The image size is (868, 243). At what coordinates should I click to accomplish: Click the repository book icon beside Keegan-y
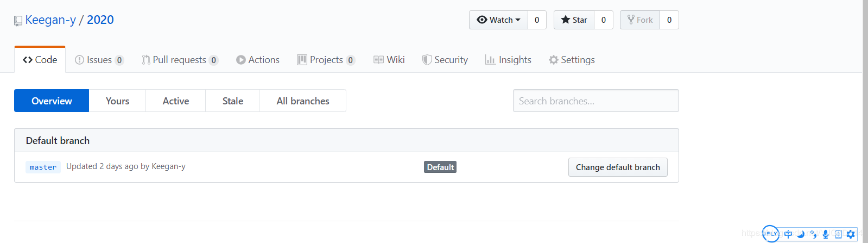click(x=18, y=21)
